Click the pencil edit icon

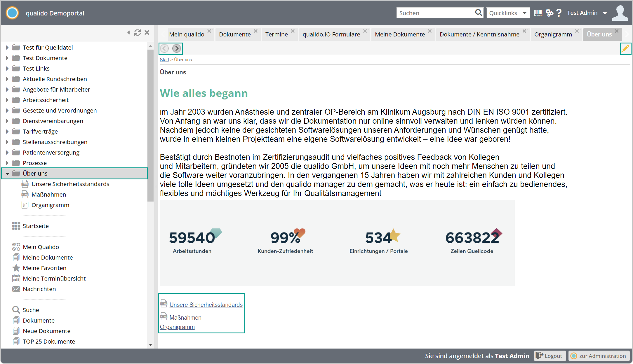tap(625, 48)
